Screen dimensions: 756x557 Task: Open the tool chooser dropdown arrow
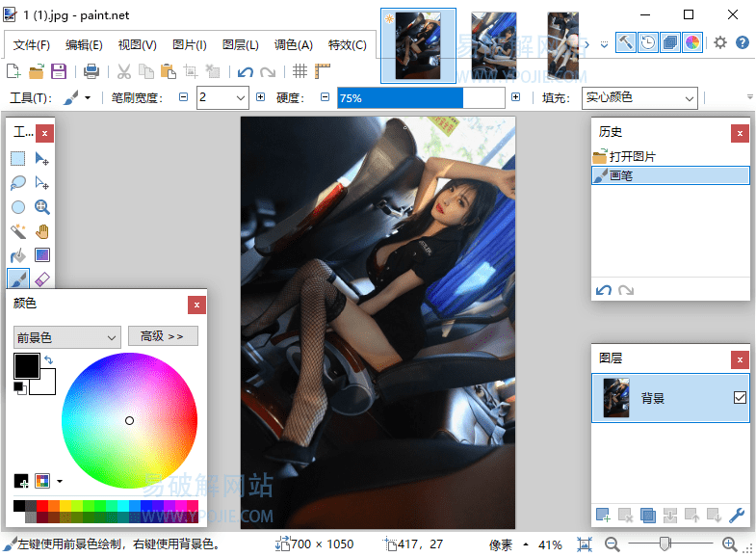(x=88, y=98)
